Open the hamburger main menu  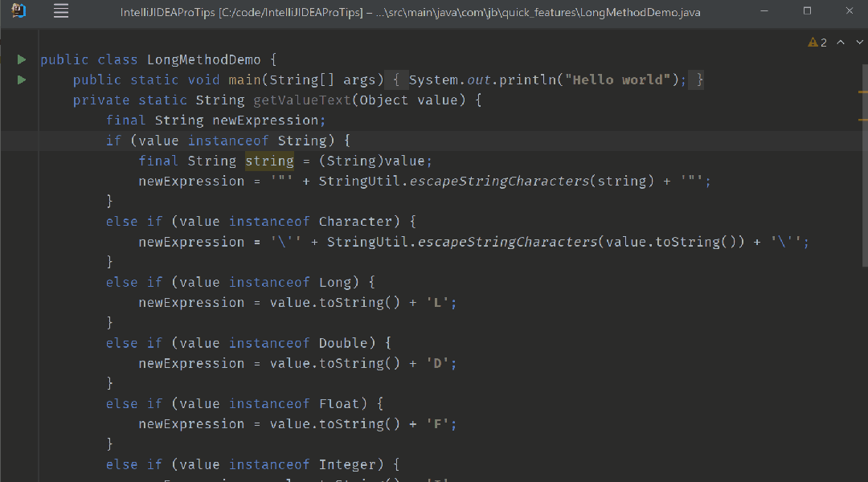click(x=61, y=10)
